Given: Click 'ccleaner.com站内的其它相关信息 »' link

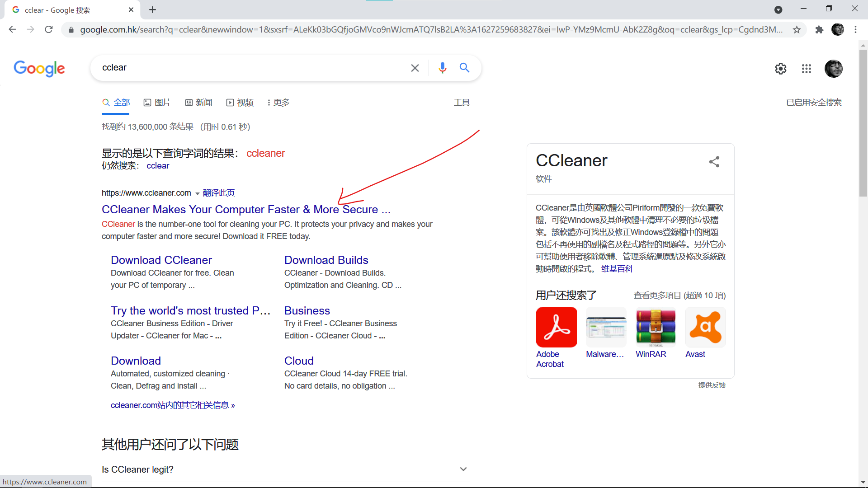Looking at the screenshot, I should 173,405.
